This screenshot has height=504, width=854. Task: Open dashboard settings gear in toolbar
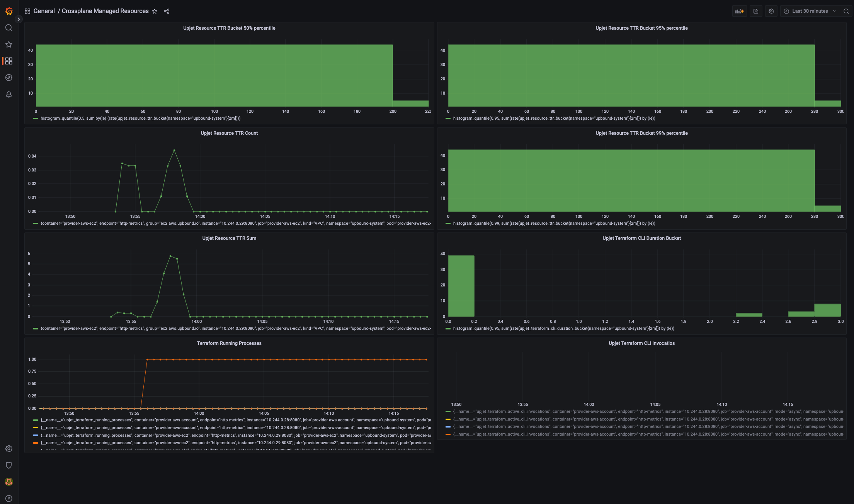click(771, 11)
